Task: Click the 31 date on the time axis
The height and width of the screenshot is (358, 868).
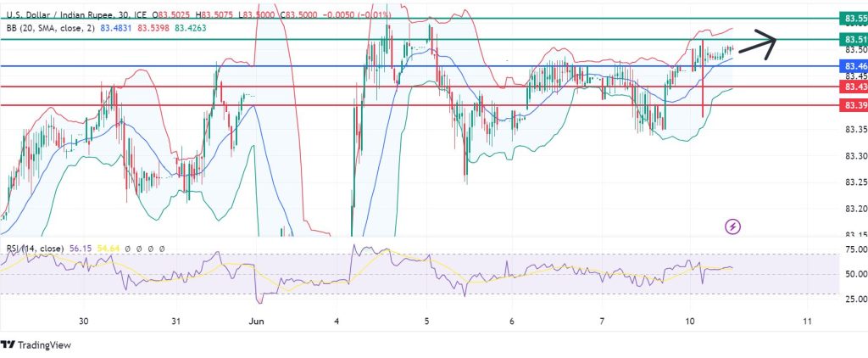Action: 176,321
